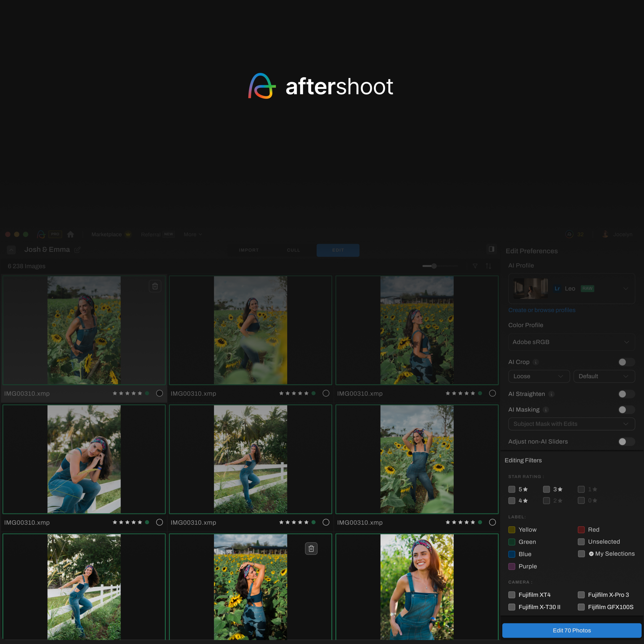644x644 pixels.
Task: Collapse the album header chevron button
Action: 11,250
